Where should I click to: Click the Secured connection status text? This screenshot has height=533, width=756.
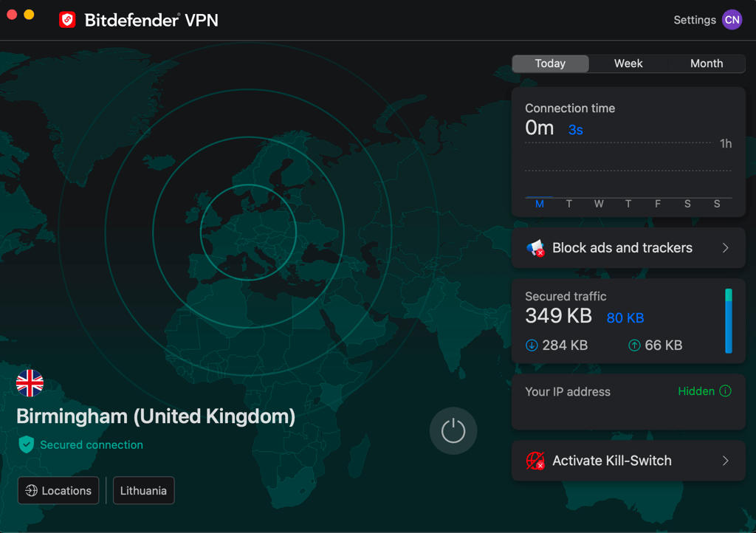pyautogui.click(x=92, y=445)
